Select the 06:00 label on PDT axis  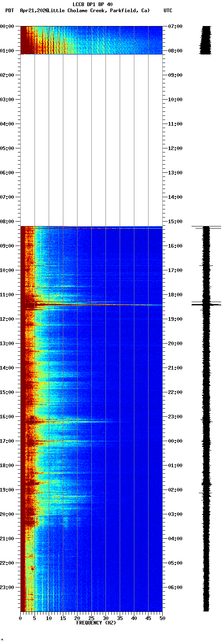click(7, 173)
